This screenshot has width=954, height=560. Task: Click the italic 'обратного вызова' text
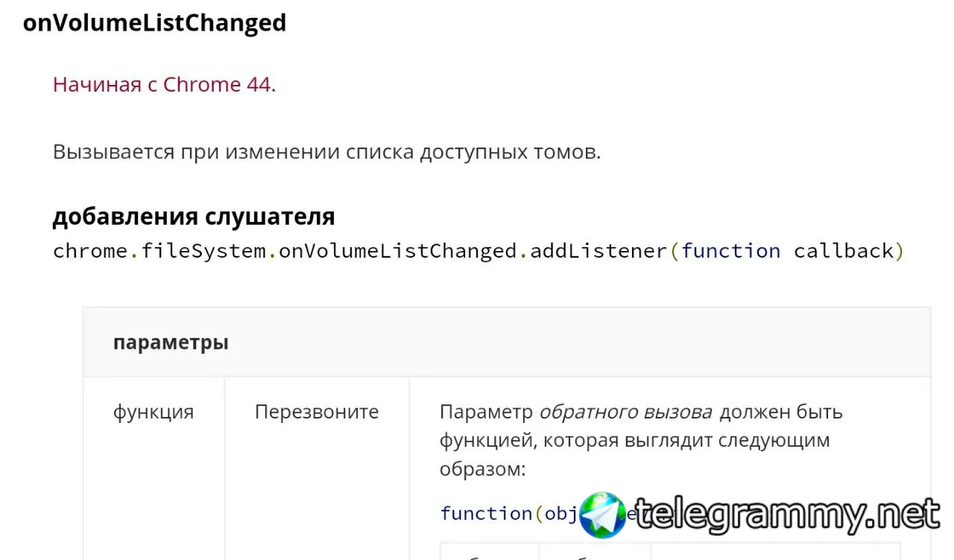coord(625,412)
